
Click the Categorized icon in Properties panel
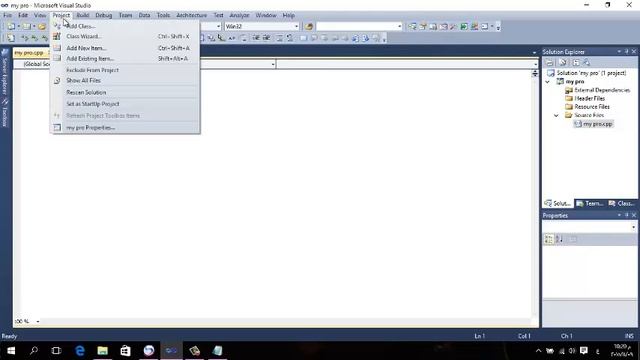point(549,239)
